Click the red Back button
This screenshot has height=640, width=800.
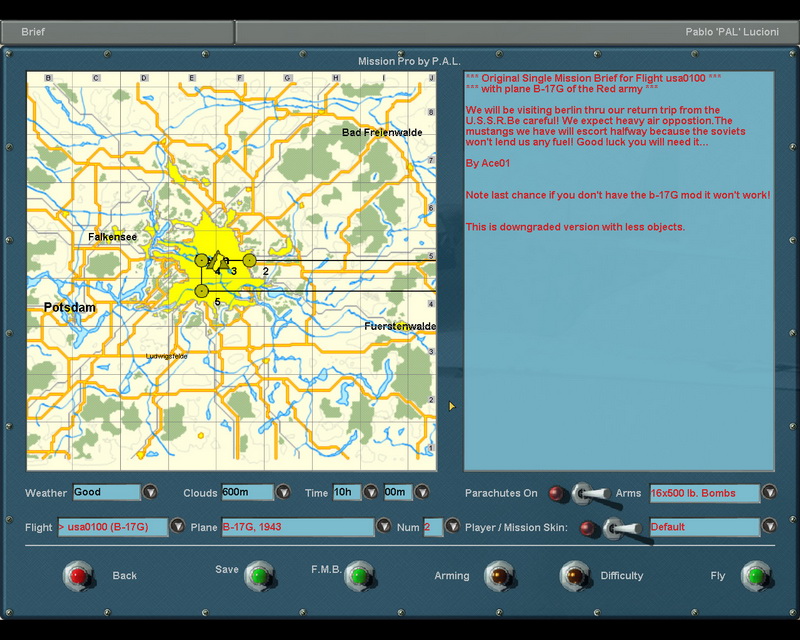78,576
